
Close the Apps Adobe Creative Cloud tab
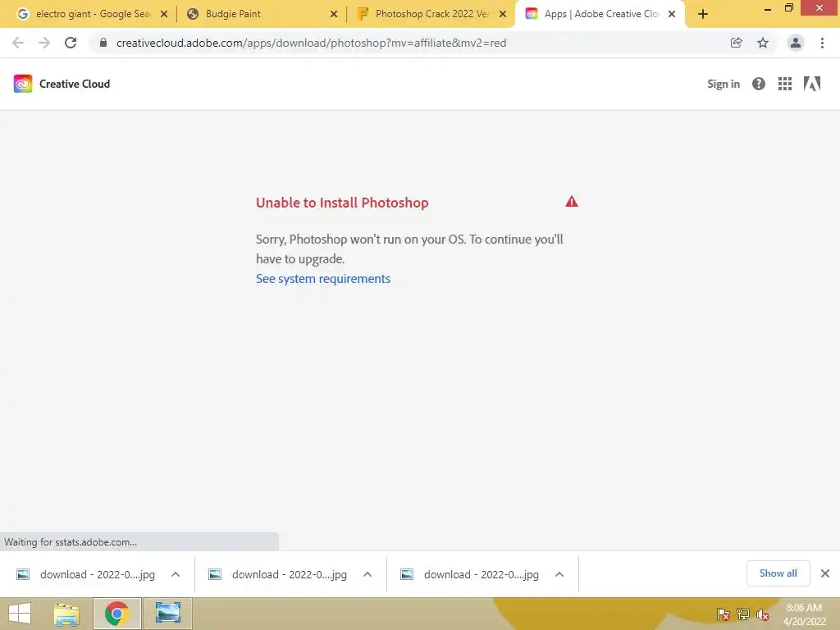tap(672, 14)
